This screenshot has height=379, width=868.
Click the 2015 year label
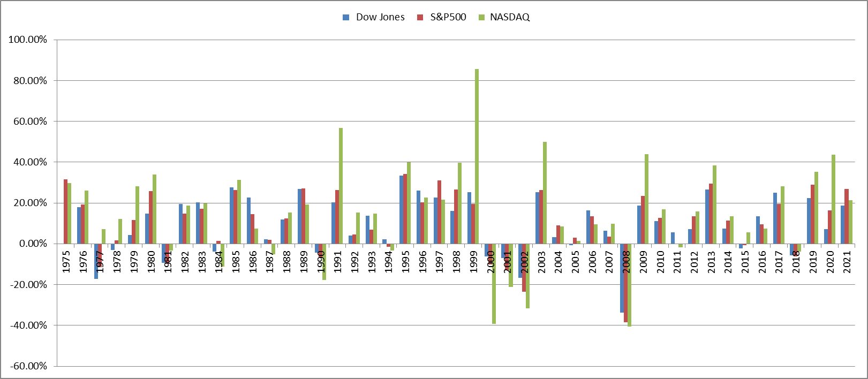(745, 261)
